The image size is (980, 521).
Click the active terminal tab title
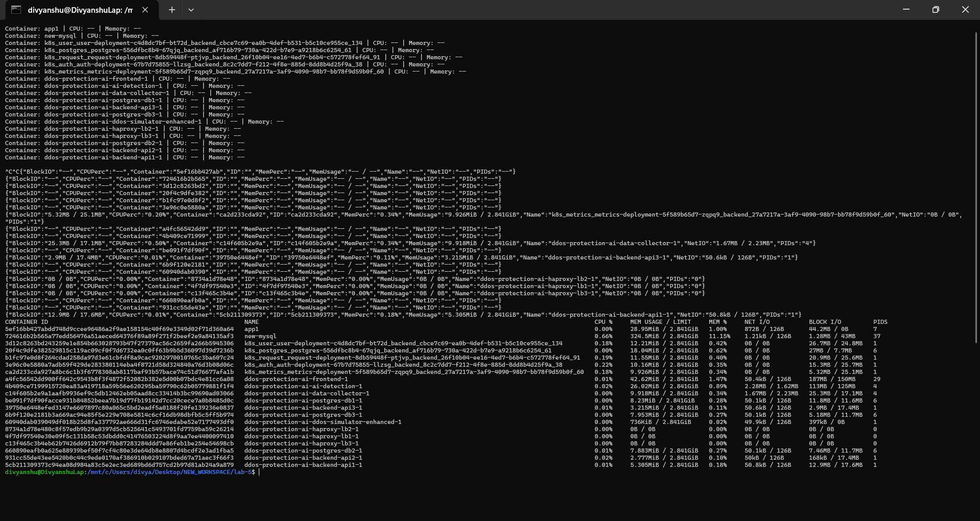point(80,9)
